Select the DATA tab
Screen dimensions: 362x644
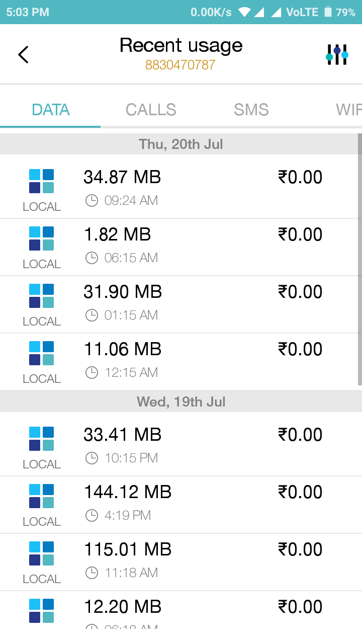50,110
